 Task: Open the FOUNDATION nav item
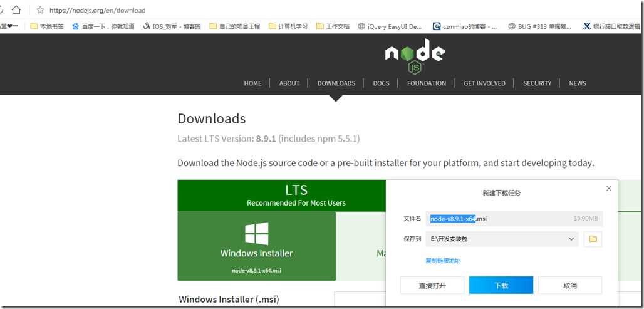click(427, 83)
